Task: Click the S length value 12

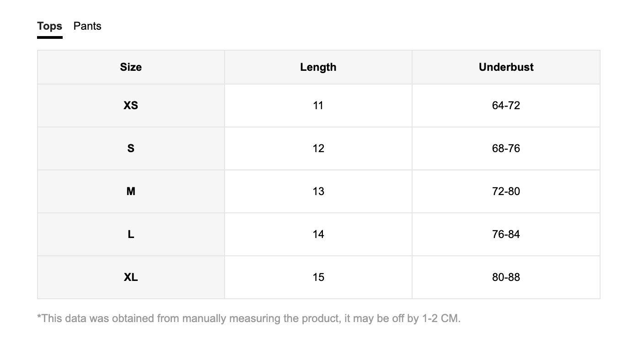Action: pyautogui.click(x=318, y=148)
